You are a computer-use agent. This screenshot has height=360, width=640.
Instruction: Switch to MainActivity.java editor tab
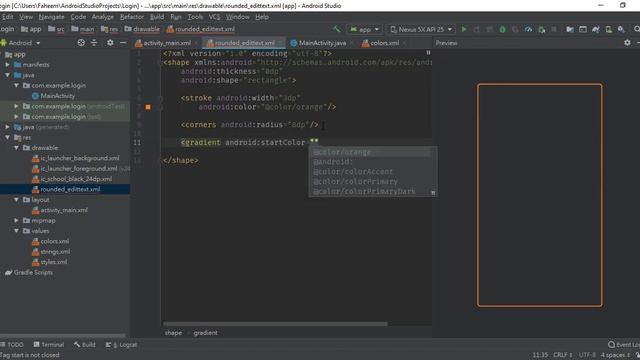click(x=322, y=43)
